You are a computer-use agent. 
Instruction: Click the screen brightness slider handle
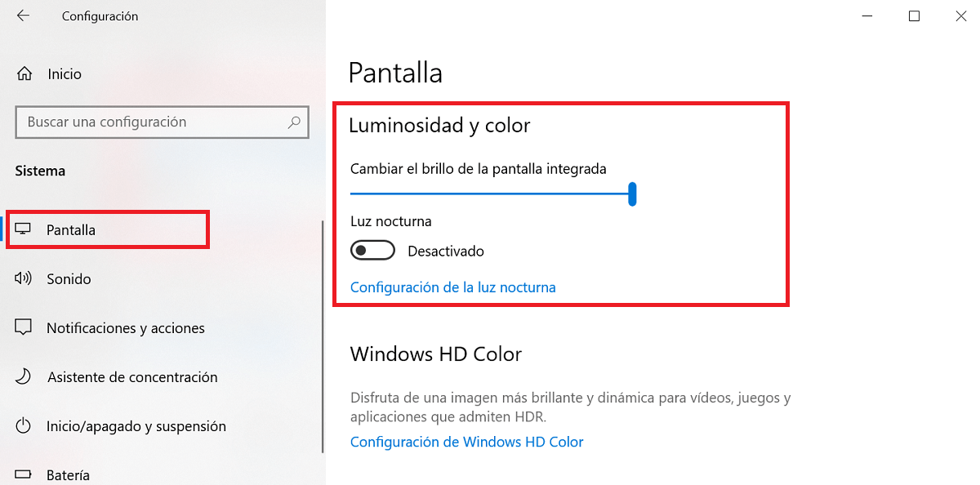click(x=632, y=194)
